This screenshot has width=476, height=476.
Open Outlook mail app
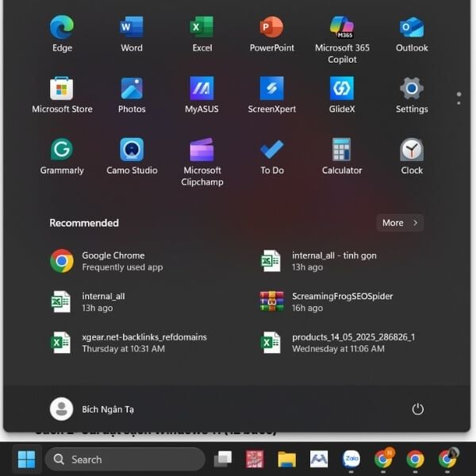coord(412,33)
